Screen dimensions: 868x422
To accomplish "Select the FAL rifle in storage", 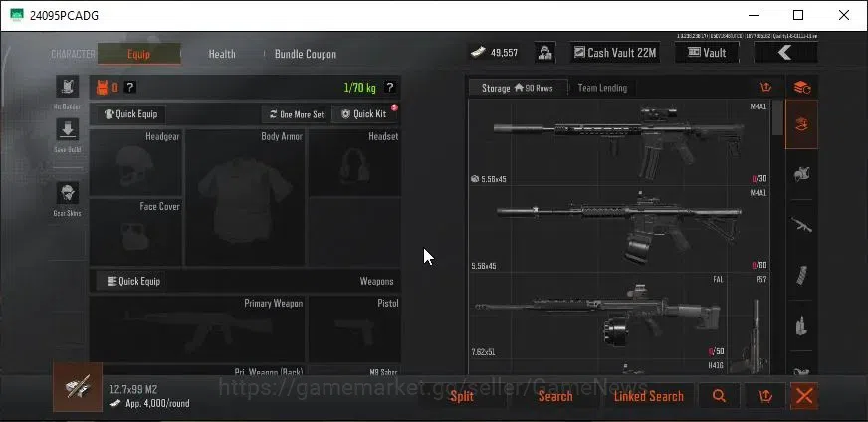I will point(598,316).
